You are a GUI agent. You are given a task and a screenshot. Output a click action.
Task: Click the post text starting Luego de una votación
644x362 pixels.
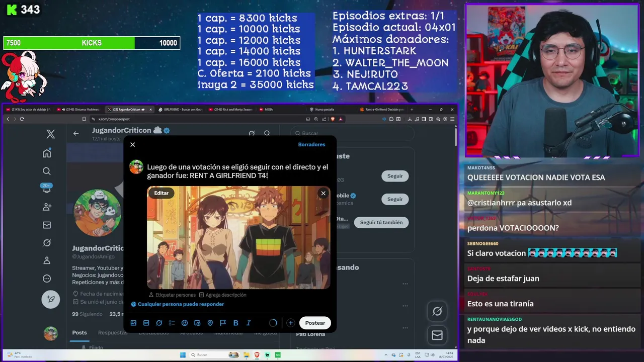pos(237,171)
